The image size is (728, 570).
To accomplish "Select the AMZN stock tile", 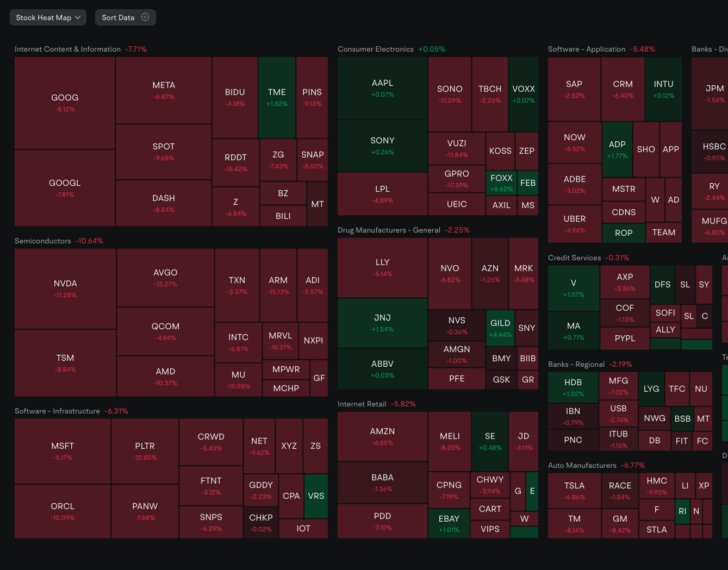I will [x=382, y=436].
